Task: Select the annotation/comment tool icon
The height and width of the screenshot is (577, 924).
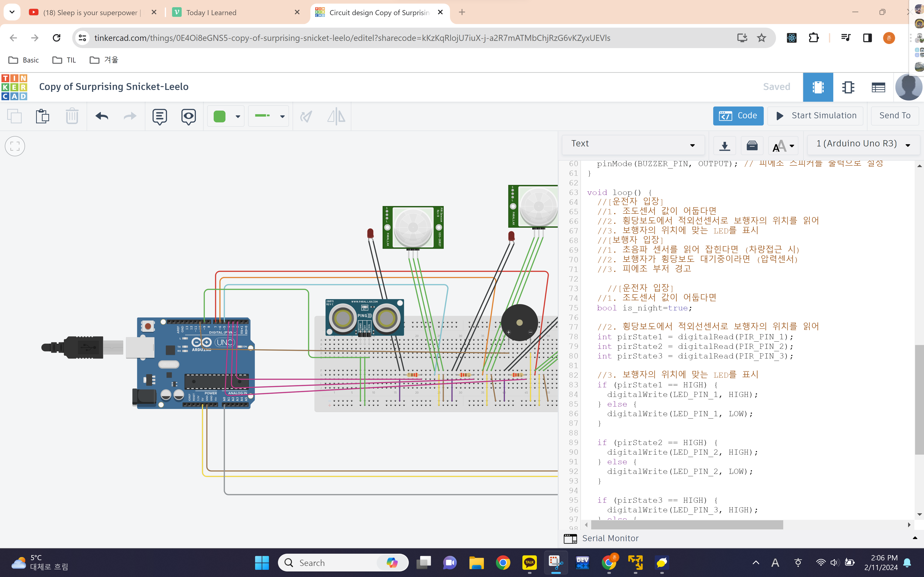Action: (160, 116)
